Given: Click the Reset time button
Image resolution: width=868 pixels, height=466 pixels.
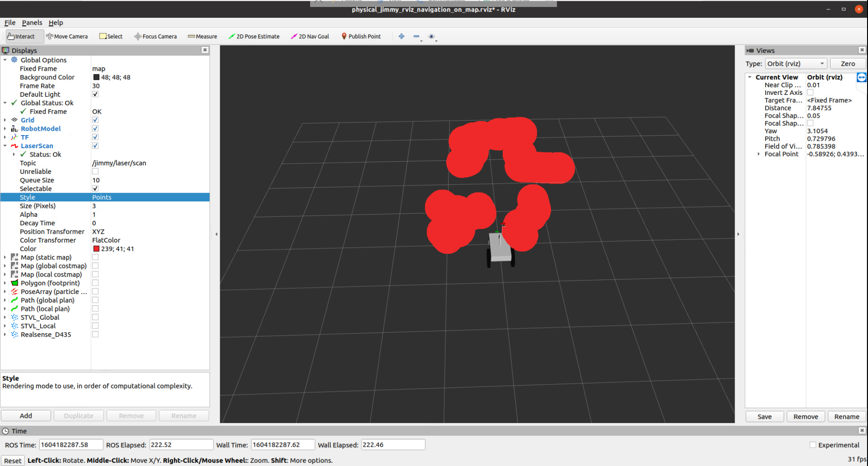Looking at the screenshot, I should [13, 460].
